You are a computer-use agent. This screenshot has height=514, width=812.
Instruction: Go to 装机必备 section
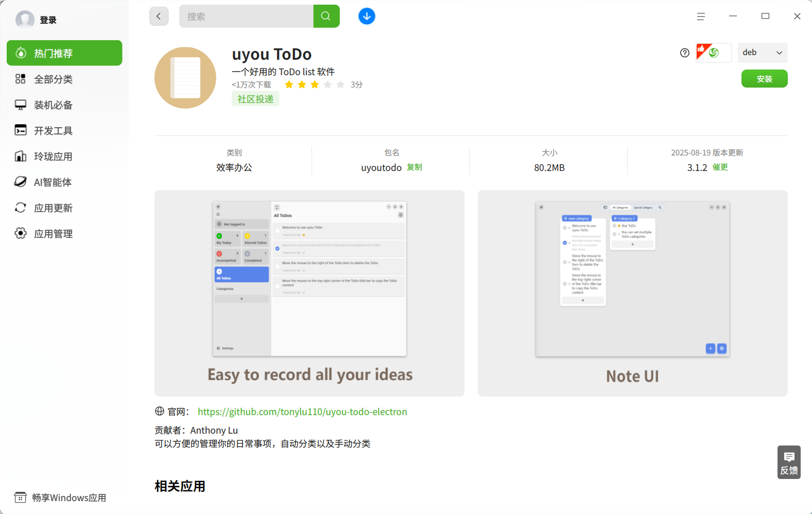(x=64, y=105)
